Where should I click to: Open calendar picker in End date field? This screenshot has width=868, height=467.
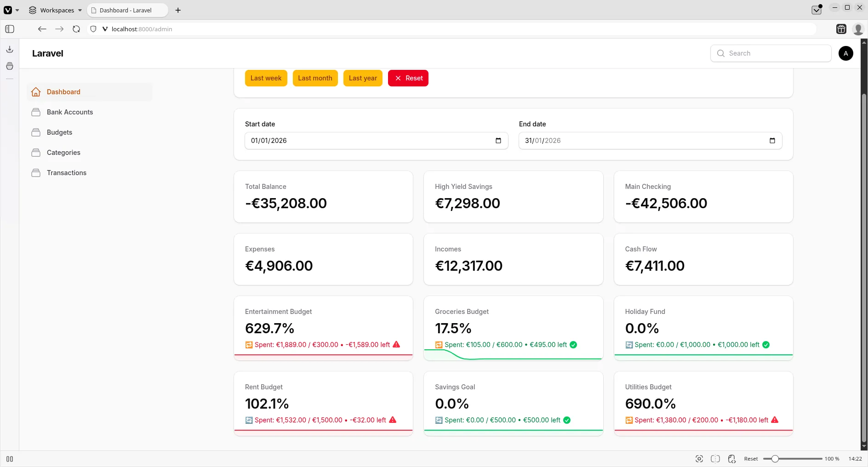(x=772, y=141)
